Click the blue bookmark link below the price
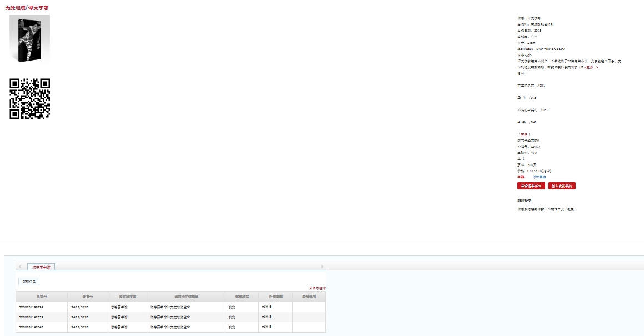 tap(539, 177)
